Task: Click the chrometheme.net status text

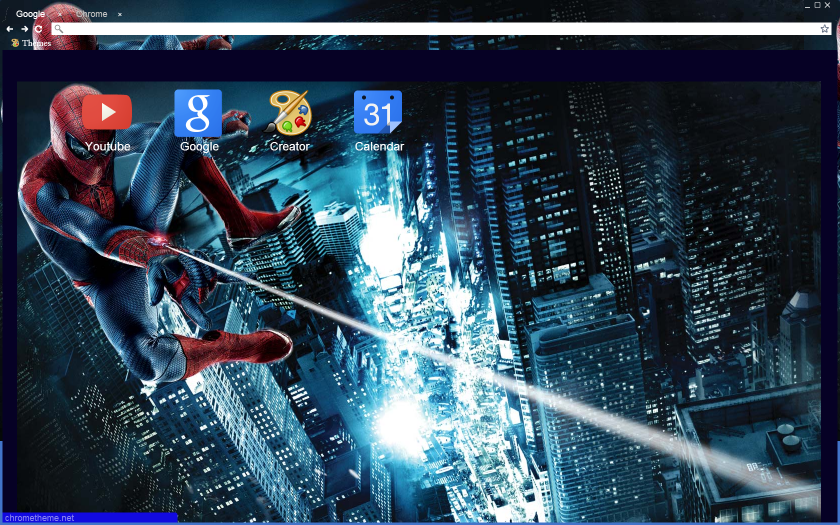Action: click(x=39, y=518)
